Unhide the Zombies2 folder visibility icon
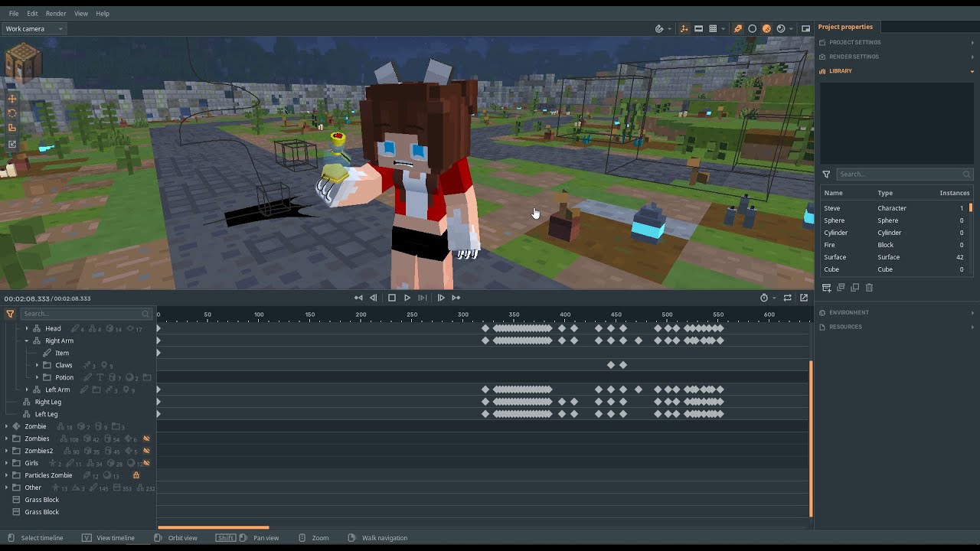 pos(146,451)
